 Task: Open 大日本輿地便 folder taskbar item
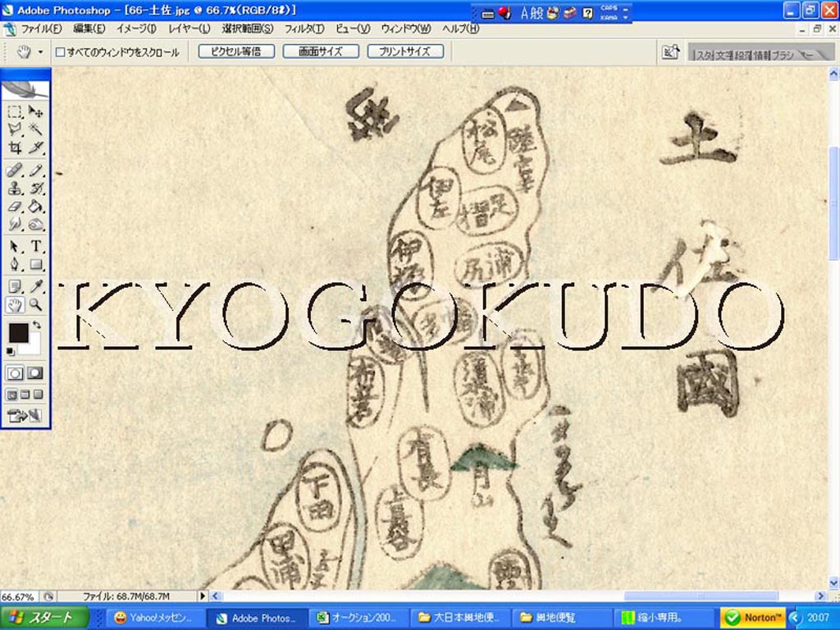click(x=459, y=618)
